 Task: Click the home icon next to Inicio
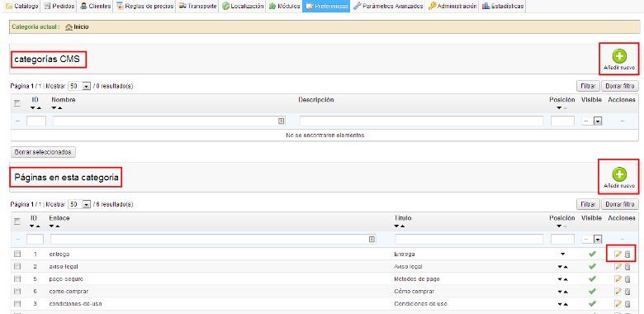(69, 27)
